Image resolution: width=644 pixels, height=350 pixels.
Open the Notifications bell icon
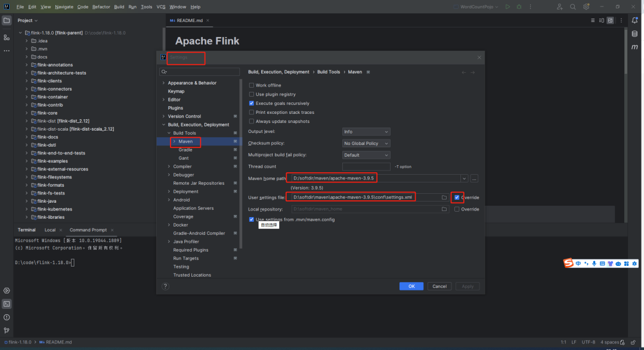coord(634,20)
